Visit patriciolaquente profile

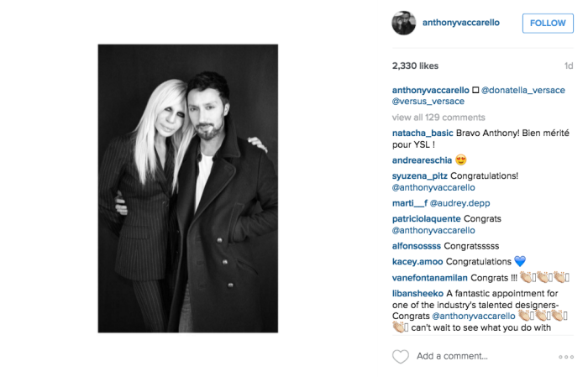427,219
